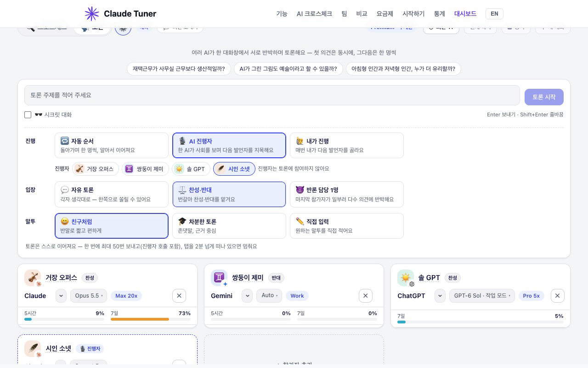Open the Auto model dropdown on Gemini

[x=269, y=296]
